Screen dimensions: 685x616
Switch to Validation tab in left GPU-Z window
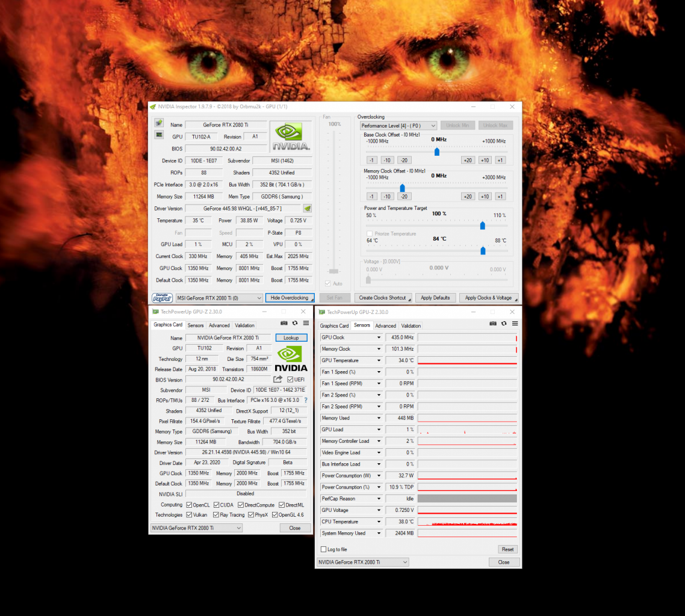click(244, 325)
